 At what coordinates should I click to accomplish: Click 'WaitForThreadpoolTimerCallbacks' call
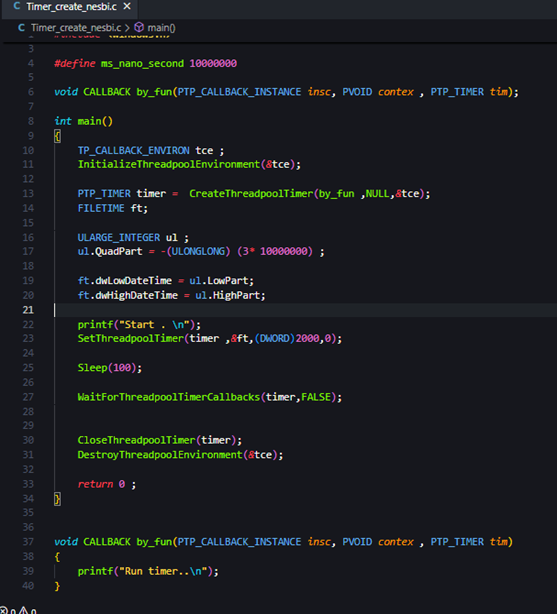pyautogui.click(x=169, y=397)
